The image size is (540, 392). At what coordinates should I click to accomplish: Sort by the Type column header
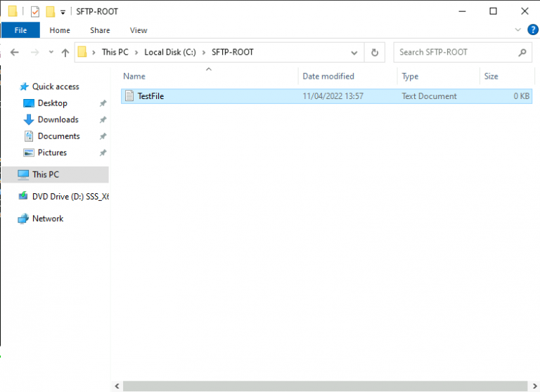pos(439,76)
